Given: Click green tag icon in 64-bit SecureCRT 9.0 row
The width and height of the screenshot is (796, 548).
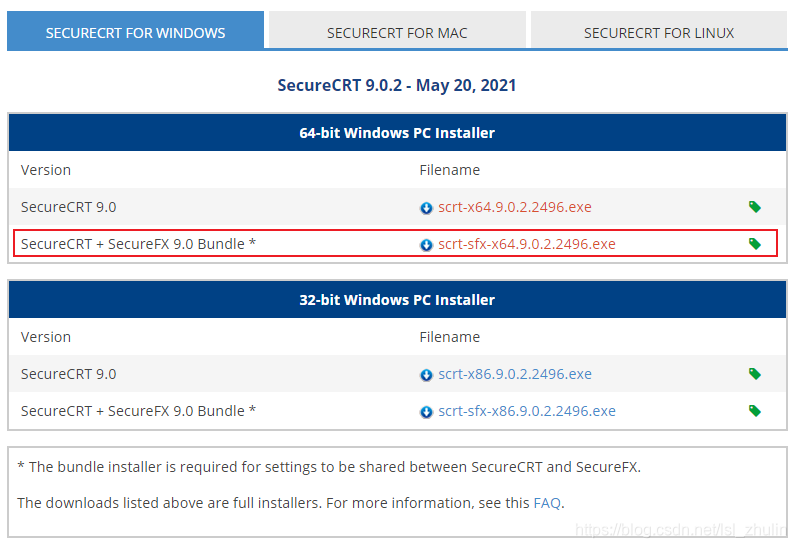Looking at the screenshot, I should 755,207.
